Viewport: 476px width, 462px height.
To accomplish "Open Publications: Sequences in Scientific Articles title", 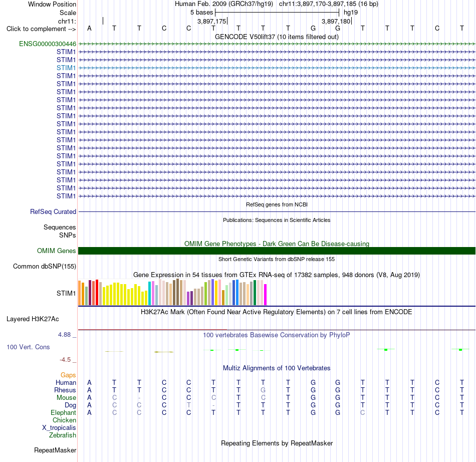I will pos(277,220).
